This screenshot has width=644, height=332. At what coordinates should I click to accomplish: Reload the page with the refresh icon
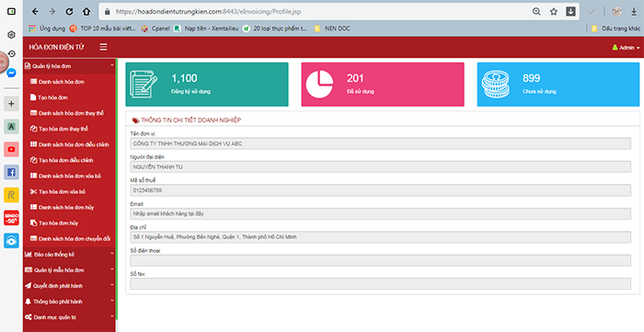point(69,11)
